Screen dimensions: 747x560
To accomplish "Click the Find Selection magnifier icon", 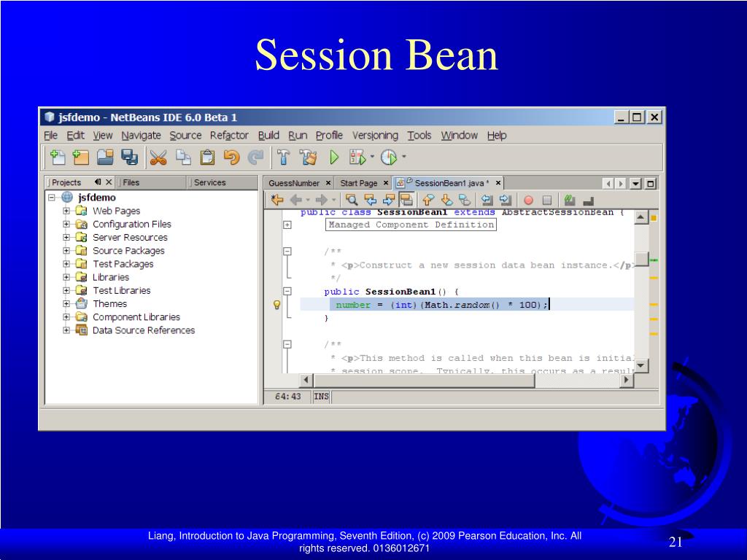I will pyautogui.click(x=352, y=200).
